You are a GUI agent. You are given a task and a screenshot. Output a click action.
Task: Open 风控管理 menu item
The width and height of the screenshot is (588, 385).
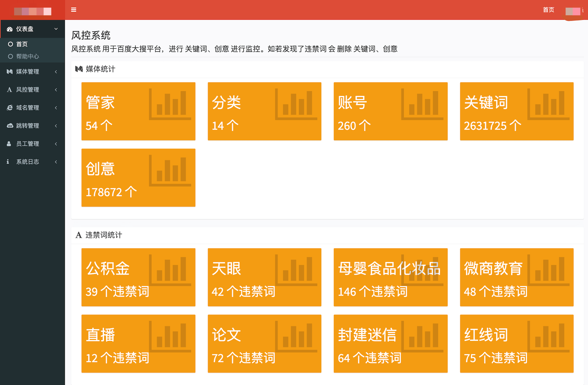click(x=32, y=89)
